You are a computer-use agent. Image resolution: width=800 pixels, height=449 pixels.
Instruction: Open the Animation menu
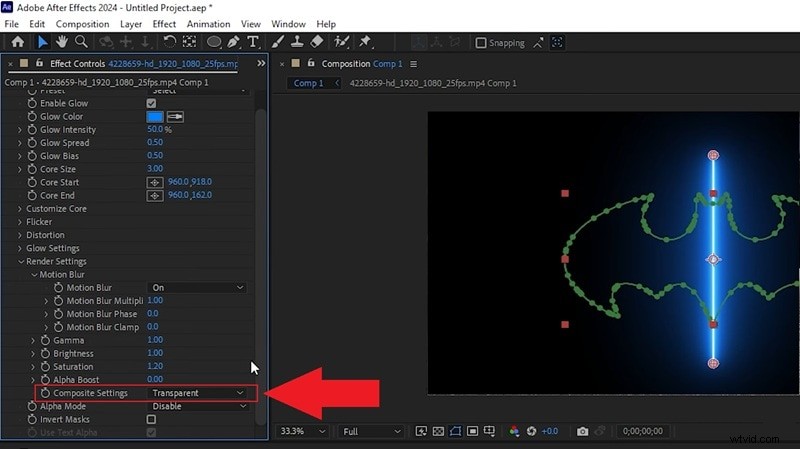click(208, 24)
